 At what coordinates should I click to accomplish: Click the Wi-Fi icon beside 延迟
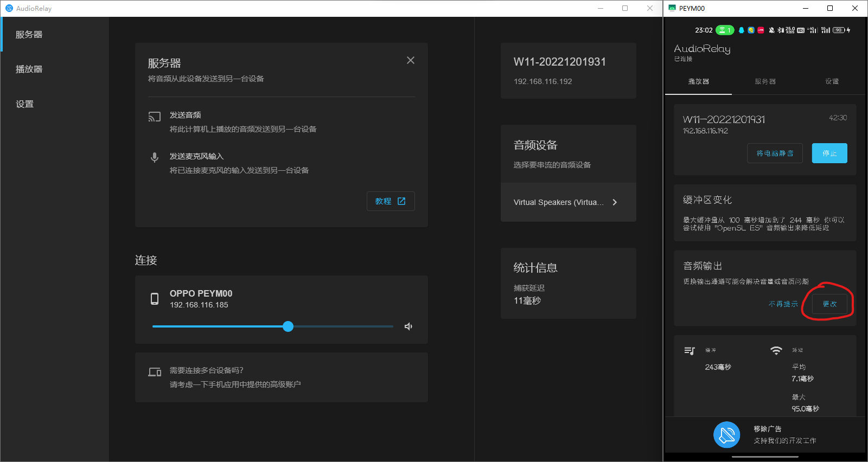776,350
